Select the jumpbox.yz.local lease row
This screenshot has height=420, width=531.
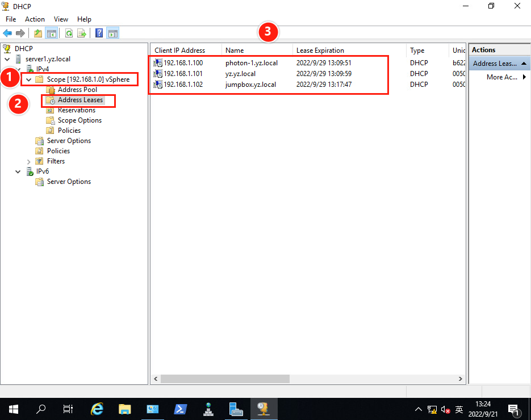pos(250,85)
